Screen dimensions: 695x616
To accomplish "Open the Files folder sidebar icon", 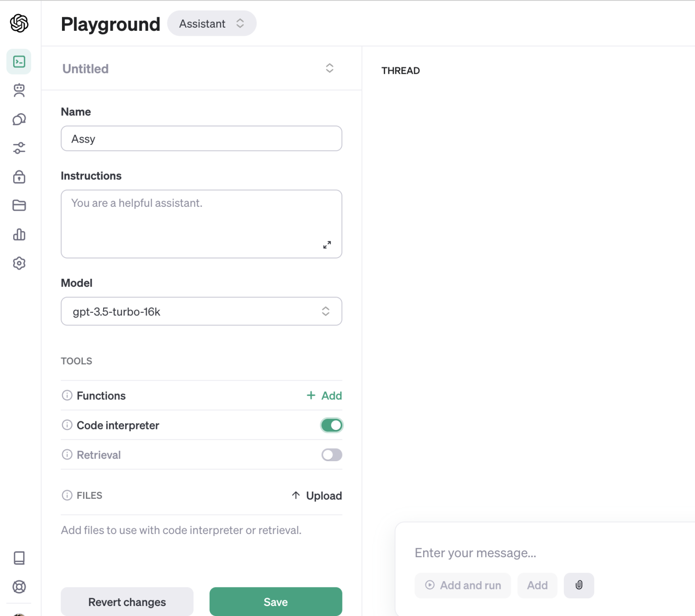I will tap(19, 205).
